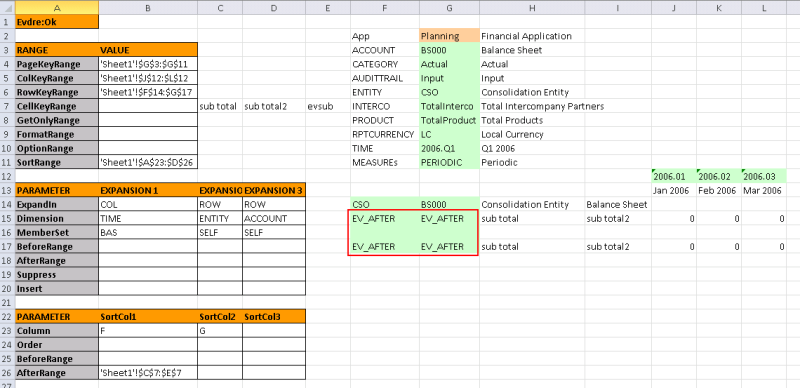Click empty Order cell under SortCol1
800x388 pixels.
pyautogui.click(x=148, y=345)
